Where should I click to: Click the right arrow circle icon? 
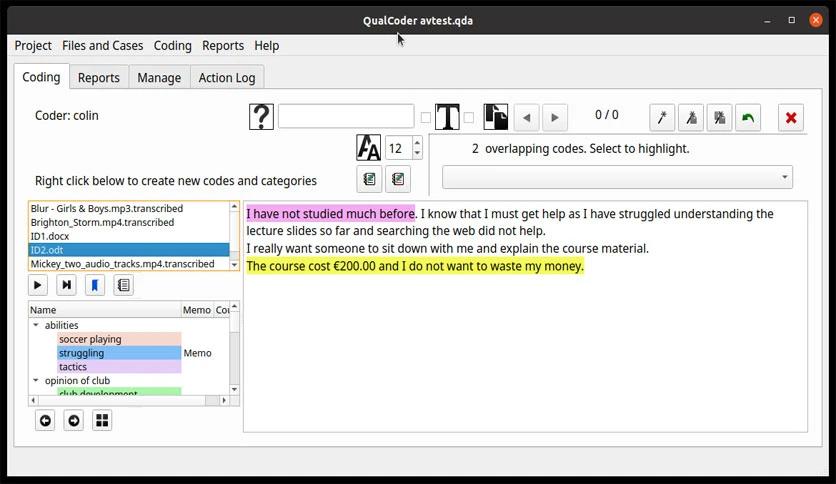point(74,421)
